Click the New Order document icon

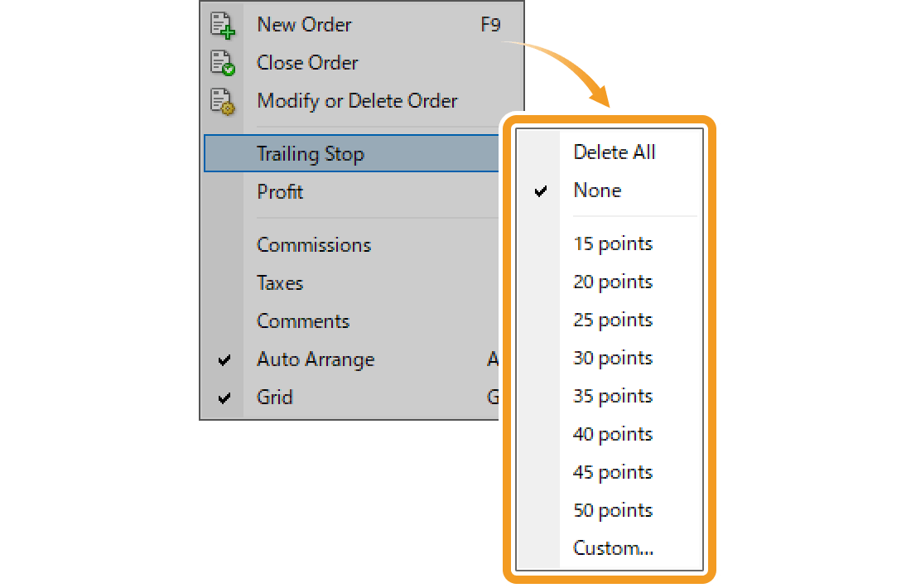click(x=222, y=25)
